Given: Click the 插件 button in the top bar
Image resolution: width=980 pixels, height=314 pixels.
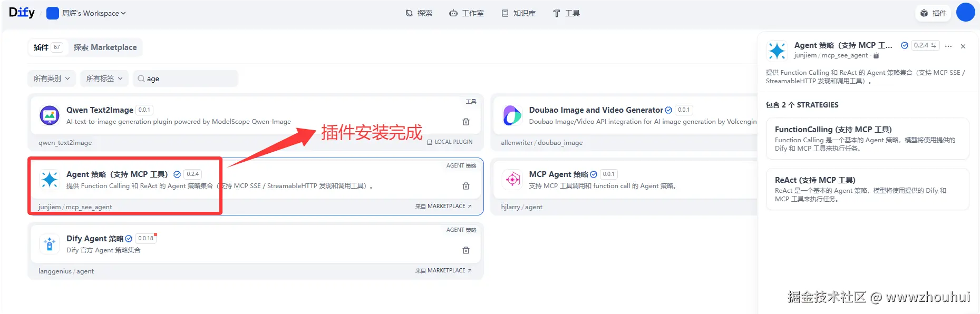Looking at the screenshot, I should (x=933, y=13).
